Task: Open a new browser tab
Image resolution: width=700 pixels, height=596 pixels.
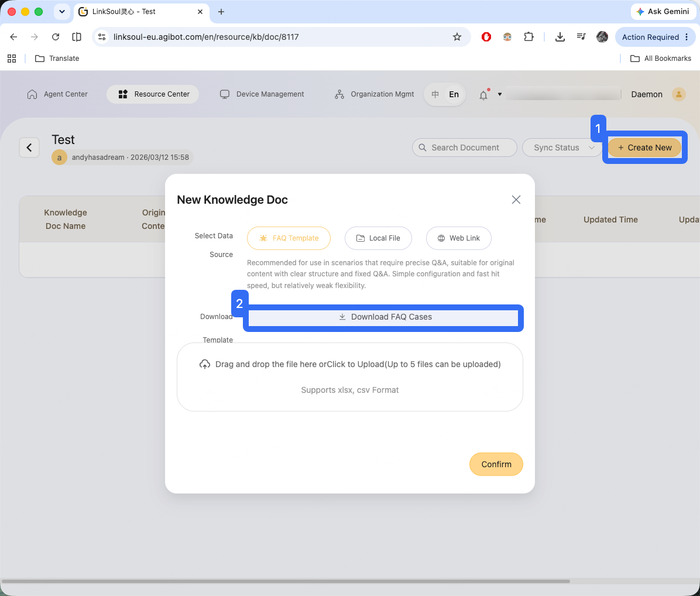Action: pos(221,12)
